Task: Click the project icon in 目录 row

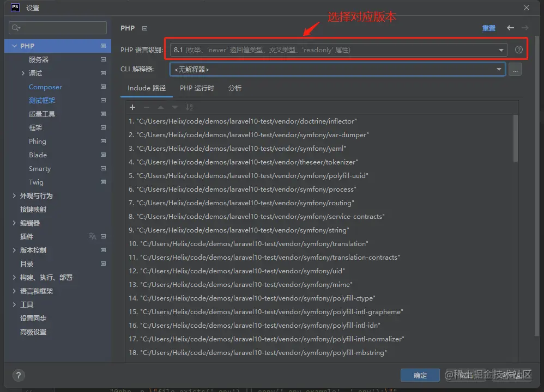Action: 103,264
